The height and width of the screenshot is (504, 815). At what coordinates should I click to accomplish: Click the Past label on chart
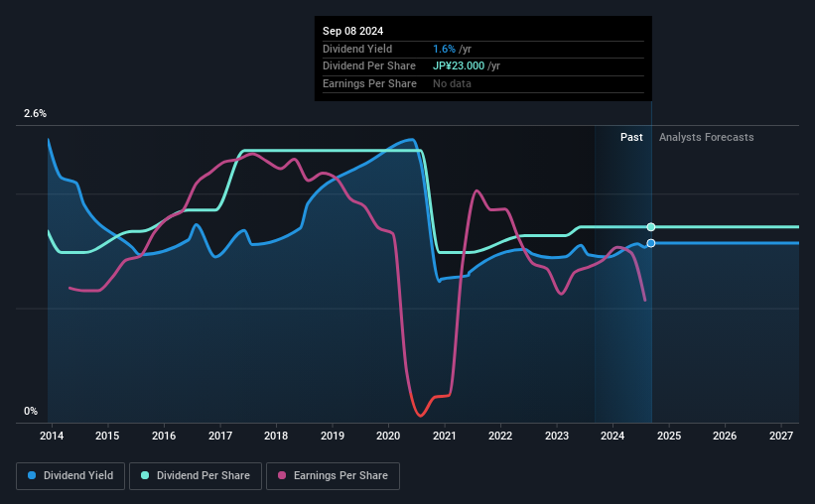pyautogui.click(x=631, y=137)
